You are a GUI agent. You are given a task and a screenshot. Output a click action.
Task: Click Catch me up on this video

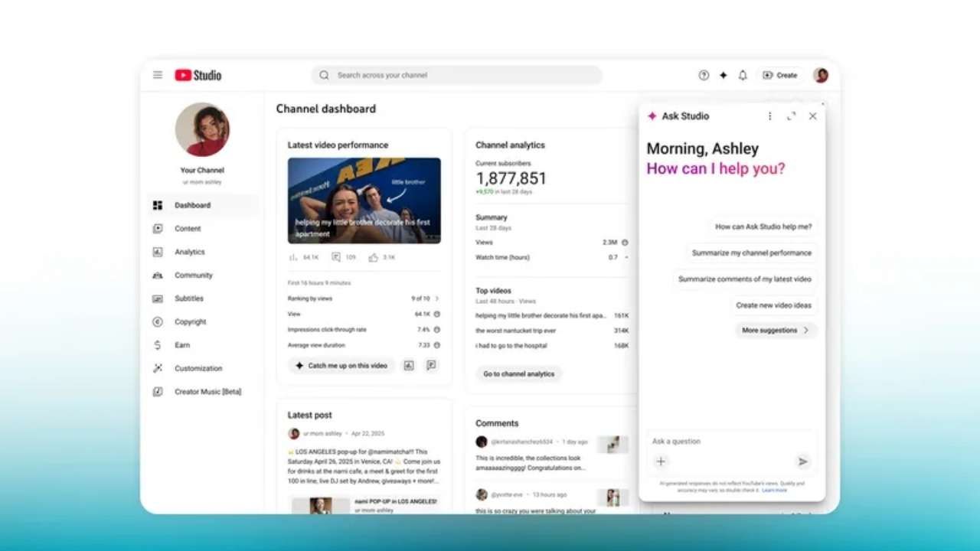(341, 366)
